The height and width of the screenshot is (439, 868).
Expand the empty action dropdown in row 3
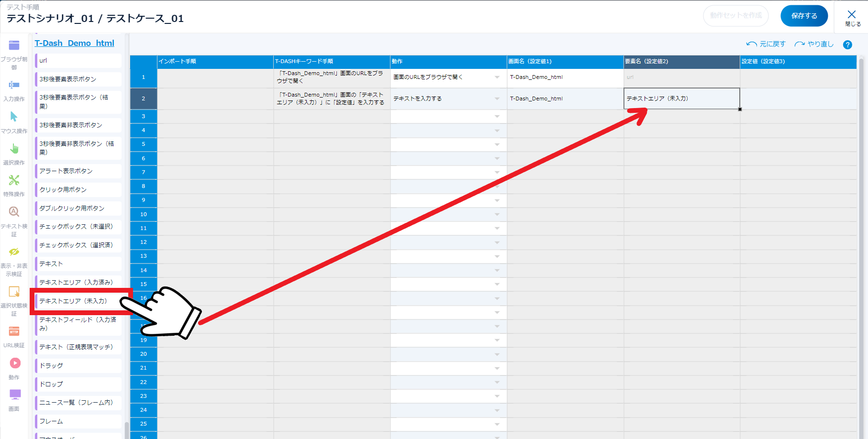coord(497,117)
